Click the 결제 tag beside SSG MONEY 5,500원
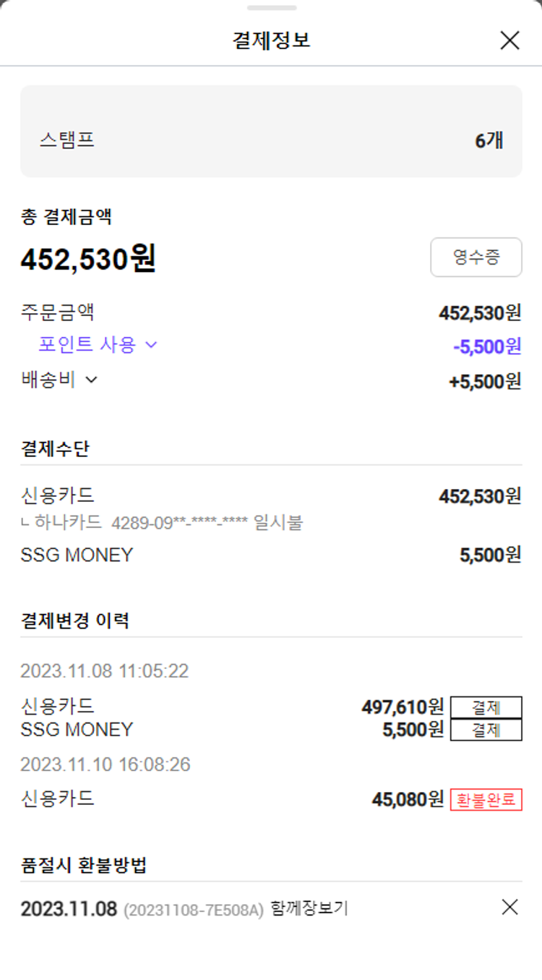 tap(486, 730)
